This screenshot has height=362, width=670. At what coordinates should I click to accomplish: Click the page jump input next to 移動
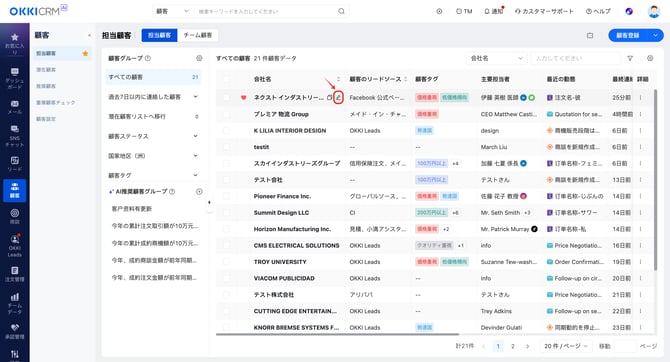pos(625,346)
